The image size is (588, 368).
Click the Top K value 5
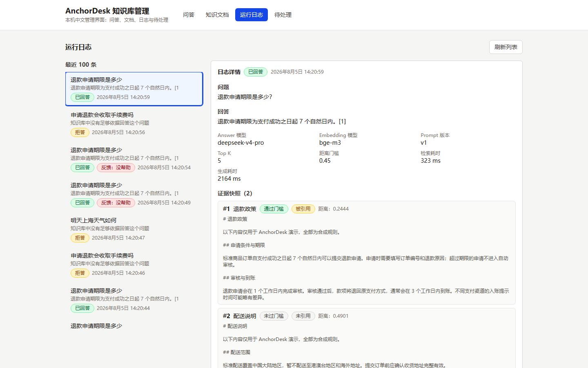pos(219,161)
